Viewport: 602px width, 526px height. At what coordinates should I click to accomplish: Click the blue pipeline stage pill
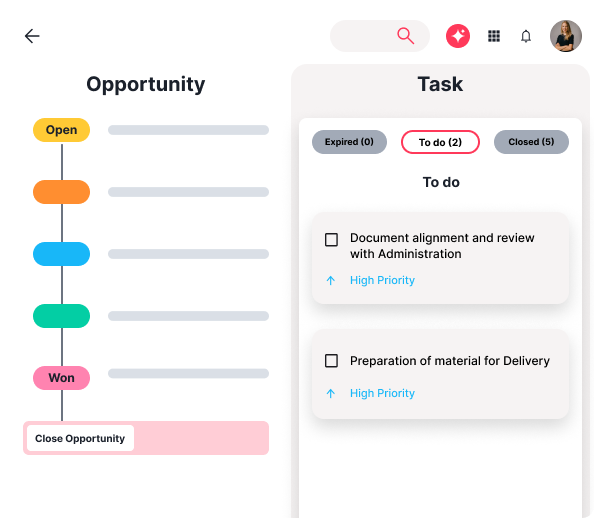tap(61, 254)
